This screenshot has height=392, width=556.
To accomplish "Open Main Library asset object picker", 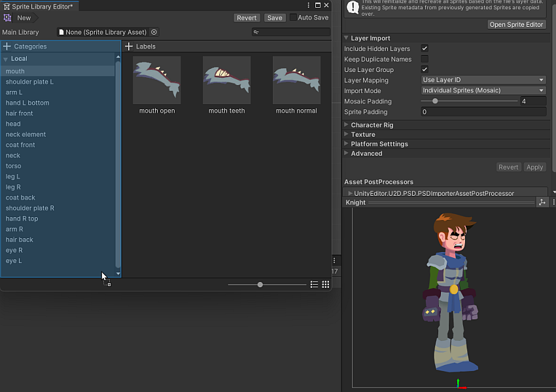I will pyautogui.click(x=154, y=32).
